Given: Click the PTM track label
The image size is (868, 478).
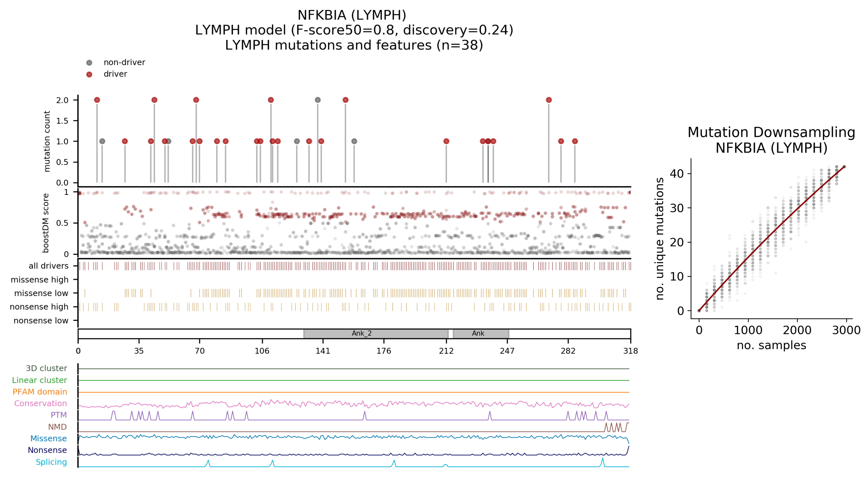Looking at the screenshot, I should 59,415.
